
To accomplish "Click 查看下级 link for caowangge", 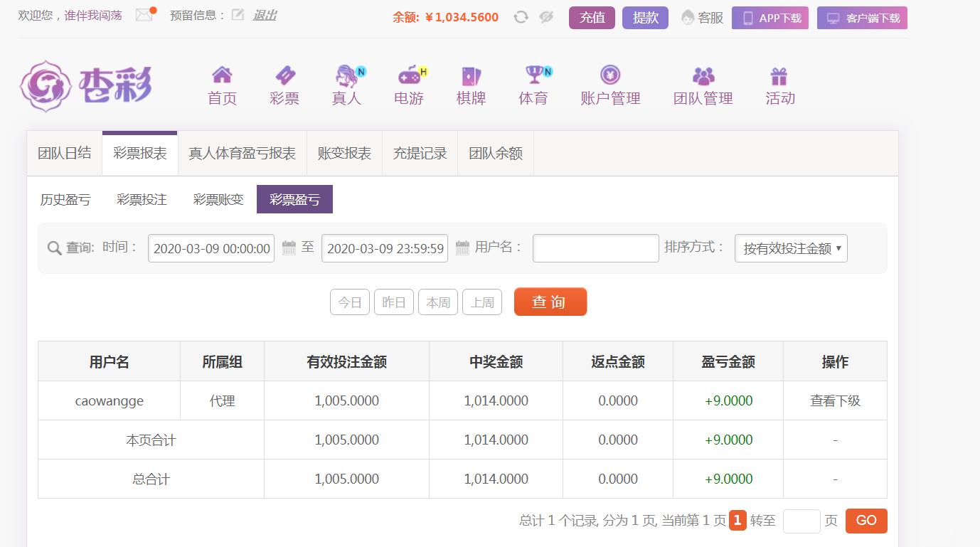I will (x=835, y=400).
